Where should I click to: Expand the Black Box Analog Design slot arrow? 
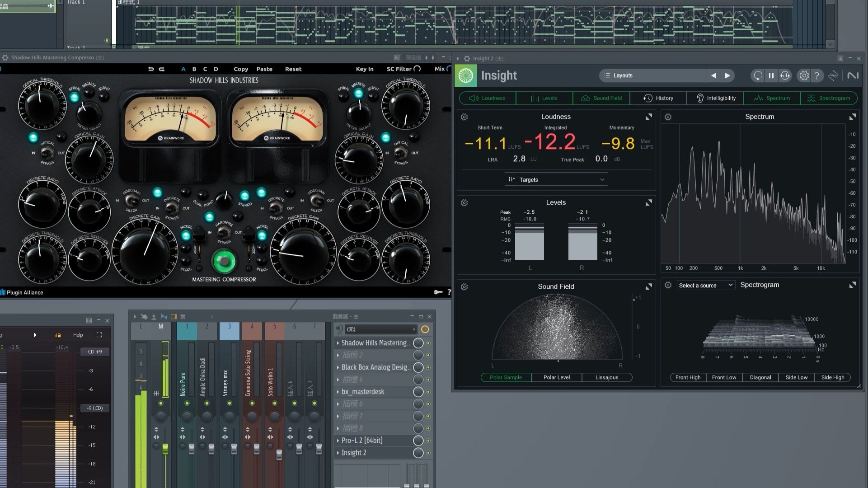338,368
